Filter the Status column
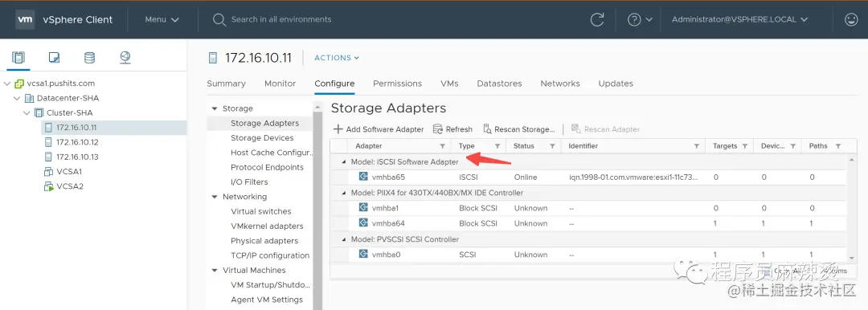This screenshot has width=868, height=310. [552, 146]
